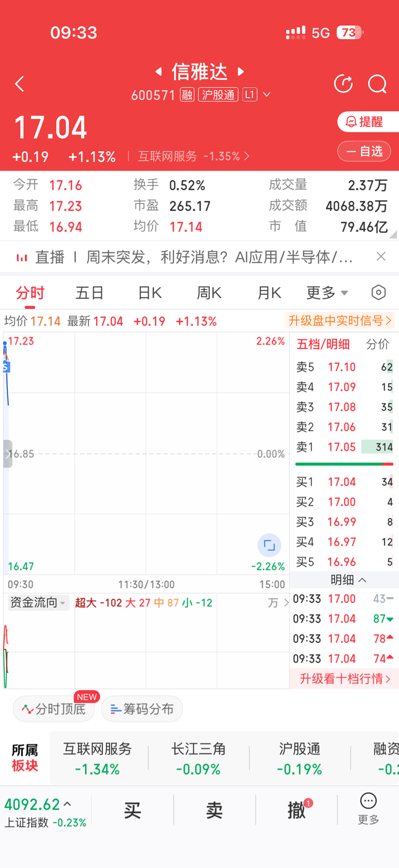Tap the back arrow icon

coord(20,84)
